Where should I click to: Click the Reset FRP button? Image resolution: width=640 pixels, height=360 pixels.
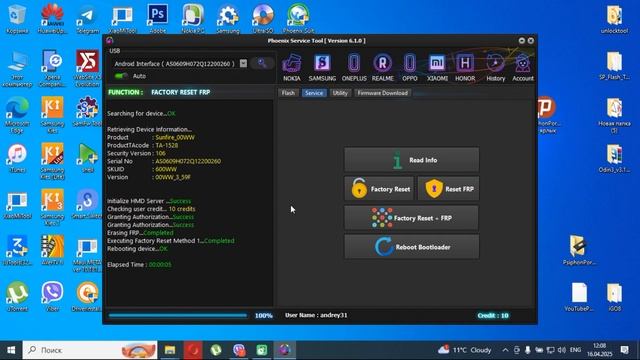click(448, 189)
